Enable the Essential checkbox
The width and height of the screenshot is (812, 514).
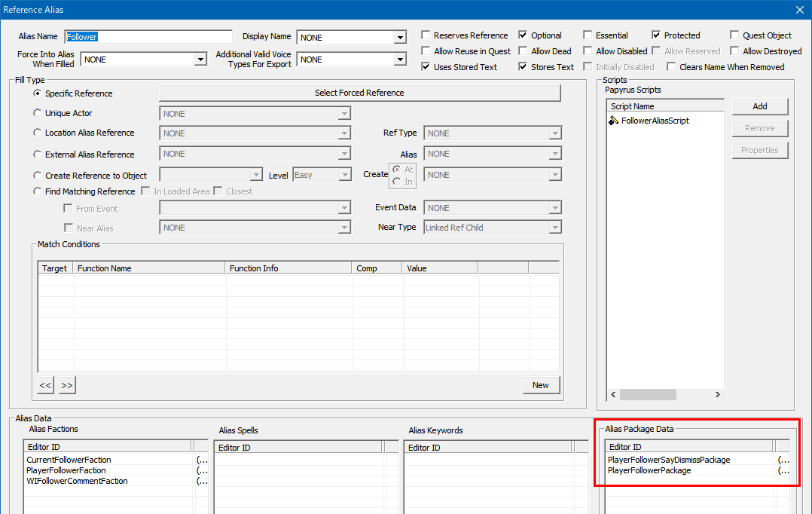pyautogui.click(x=588, y=35)
